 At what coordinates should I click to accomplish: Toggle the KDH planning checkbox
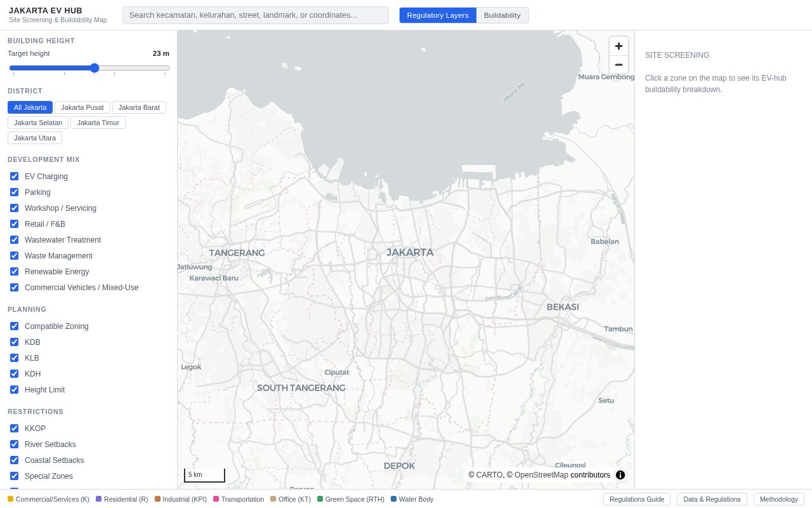pyautogui.click(x=14, y=374)
